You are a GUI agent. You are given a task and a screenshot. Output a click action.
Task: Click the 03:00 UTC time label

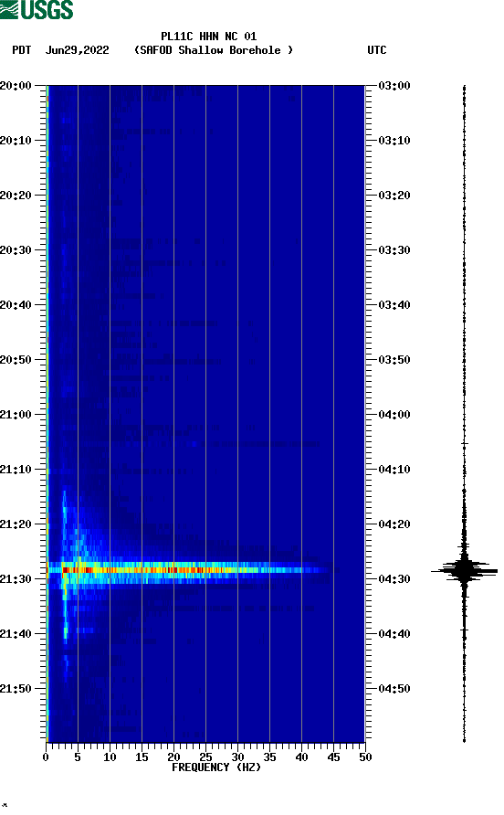(394, 85)
